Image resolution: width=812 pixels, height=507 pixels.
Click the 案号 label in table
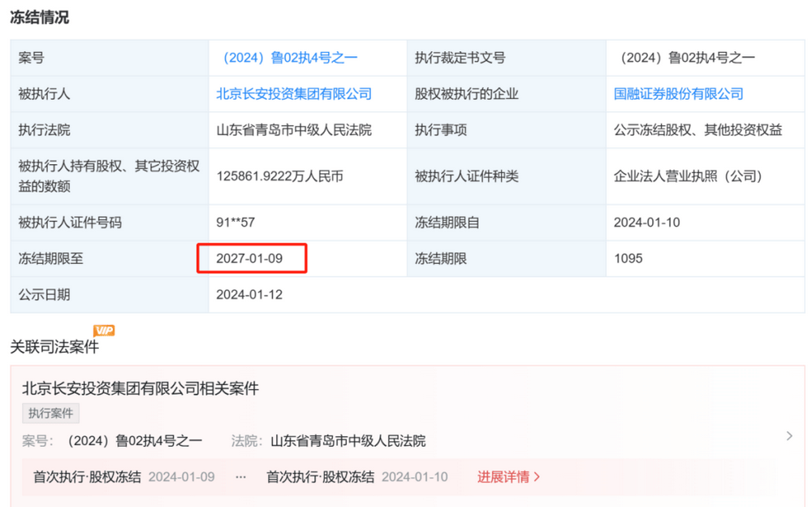(31, 58)
